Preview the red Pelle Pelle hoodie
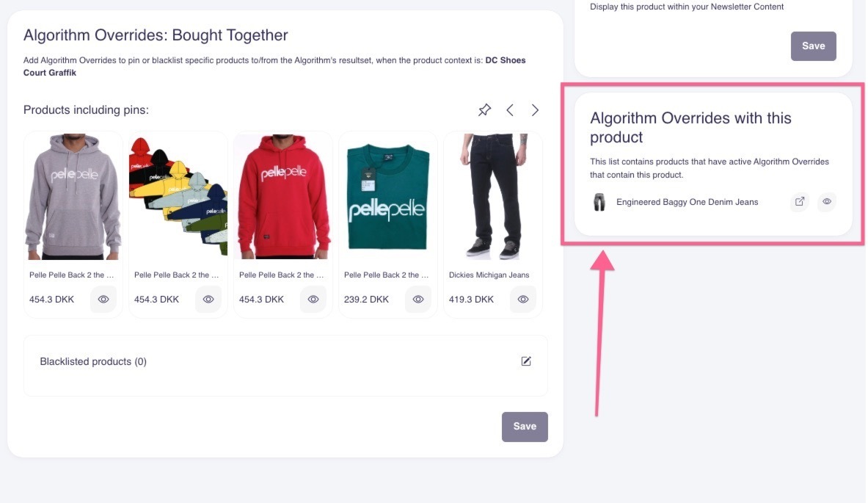The width and height of the screenshot is (868, 503). click(x=313, y=300)
